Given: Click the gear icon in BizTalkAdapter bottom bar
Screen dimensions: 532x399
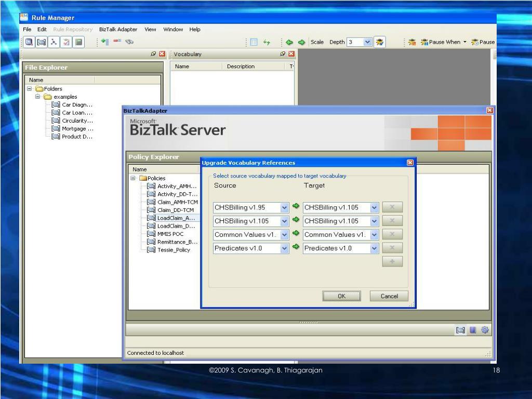Looking at the screenshot, I should (485, 330).
